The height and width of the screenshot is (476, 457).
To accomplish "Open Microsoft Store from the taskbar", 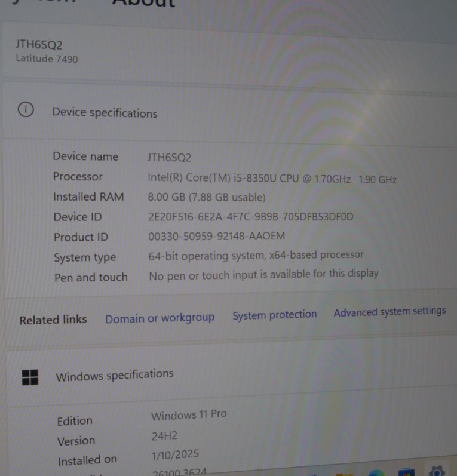I will coord(406,472).
